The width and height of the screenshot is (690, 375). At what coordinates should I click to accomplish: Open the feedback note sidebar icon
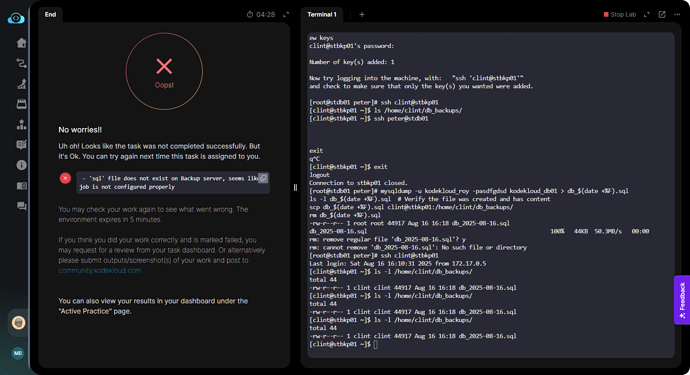(x=21, y=144)
